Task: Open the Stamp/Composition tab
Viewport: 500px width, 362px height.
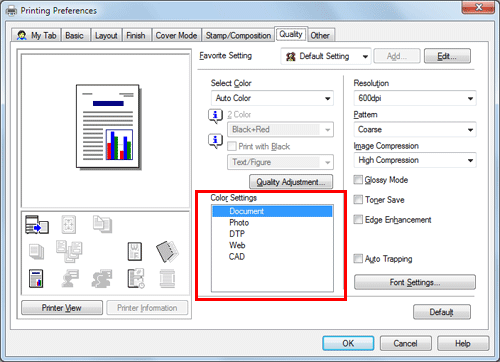Action: pyautogui.click(x=238, y=35)
